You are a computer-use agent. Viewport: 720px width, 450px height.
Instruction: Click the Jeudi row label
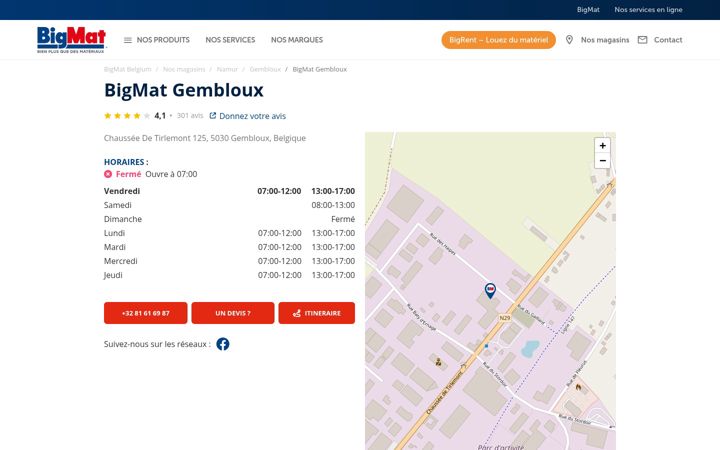(x=113, y=275)
